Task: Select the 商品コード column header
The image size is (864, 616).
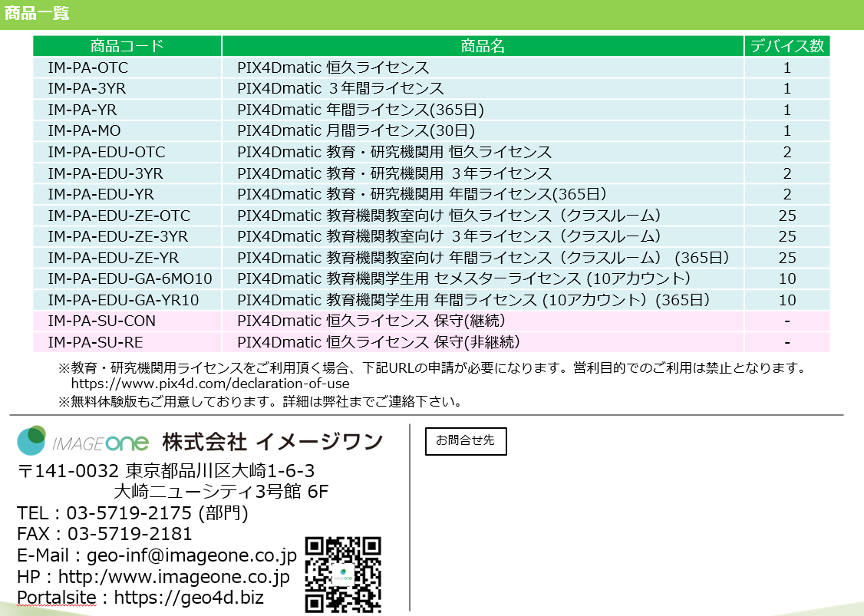Action: point(127,46)
